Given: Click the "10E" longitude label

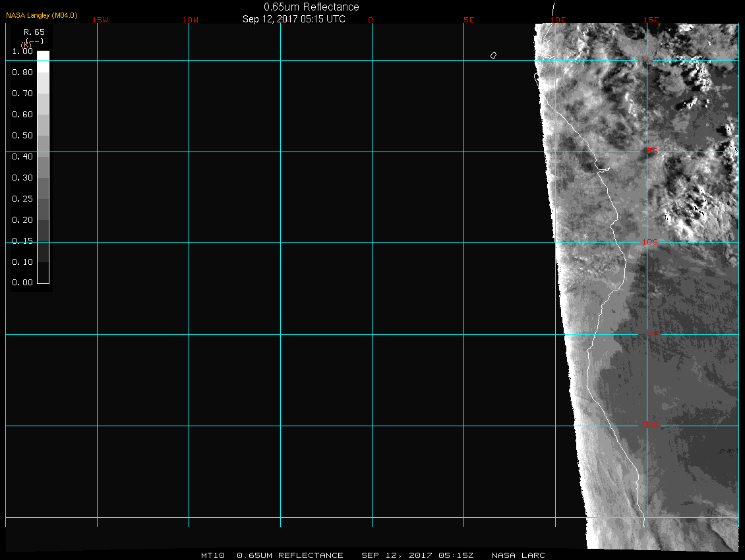Looking at the screenshot, I should (x=558, y=20).
